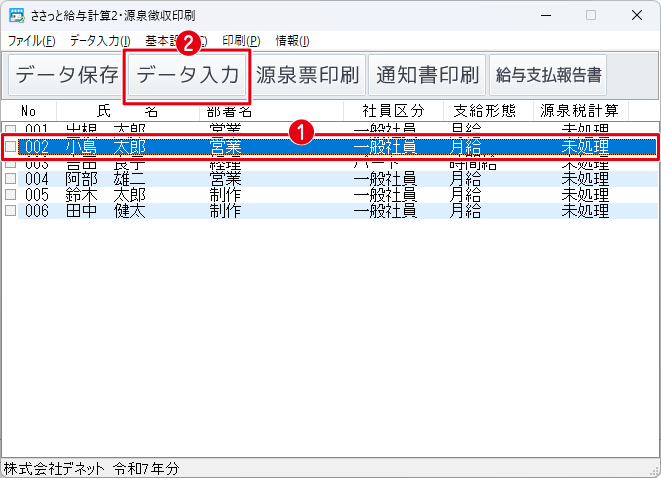Screen dimensions: 661x478
Task: Open the データ入力(I) menu in menu bar
Action: click(100, 40)
